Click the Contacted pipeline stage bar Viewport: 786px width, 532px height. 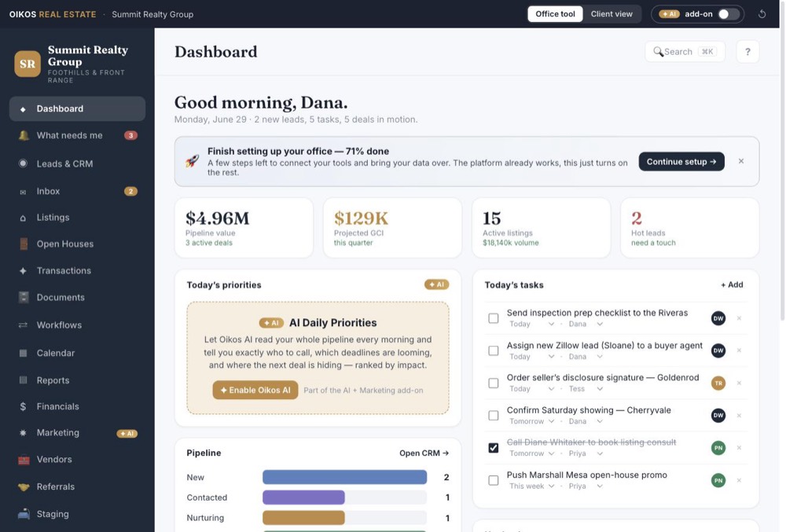344,497
